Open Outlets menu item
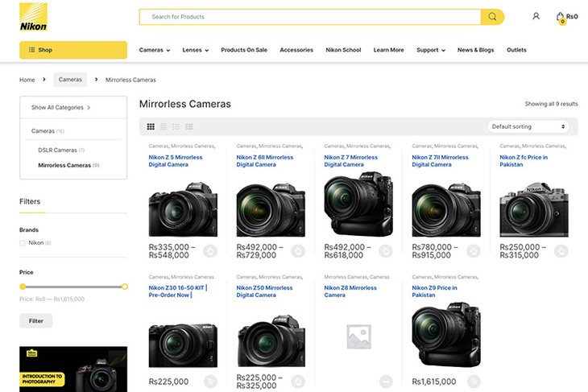The width and height of the screenshot is (588, 392). point(516,50)
